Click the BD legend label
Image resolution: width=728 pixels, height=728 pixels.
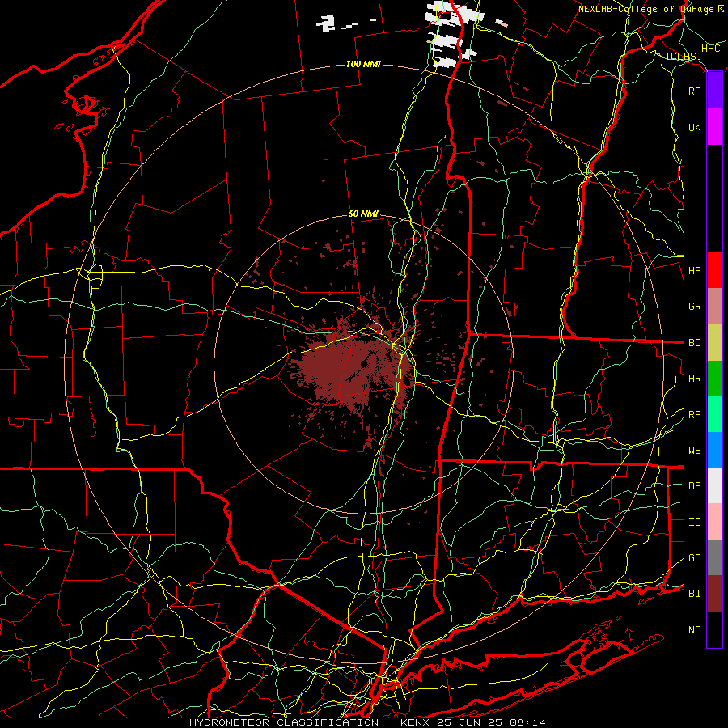click(x=695, y=342)
